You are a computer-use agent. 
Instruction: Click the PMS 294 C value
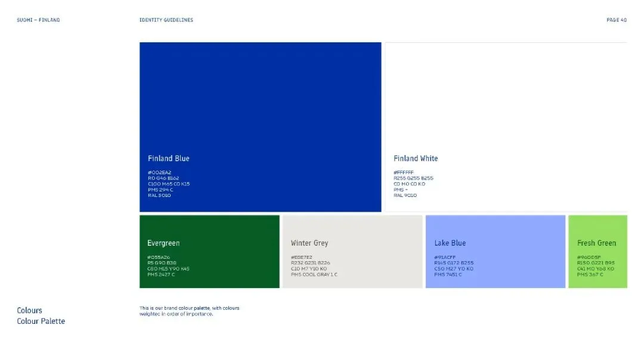click(x=160, y=190)
